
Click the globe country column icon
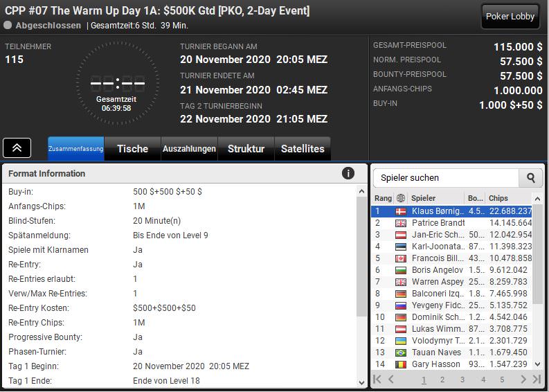tap(401, 198)
